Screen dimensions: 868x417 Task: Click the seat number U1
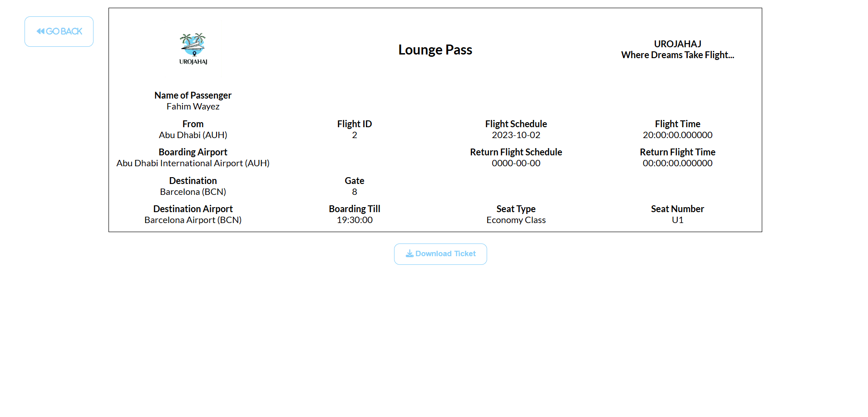click(x=677, y=220)
